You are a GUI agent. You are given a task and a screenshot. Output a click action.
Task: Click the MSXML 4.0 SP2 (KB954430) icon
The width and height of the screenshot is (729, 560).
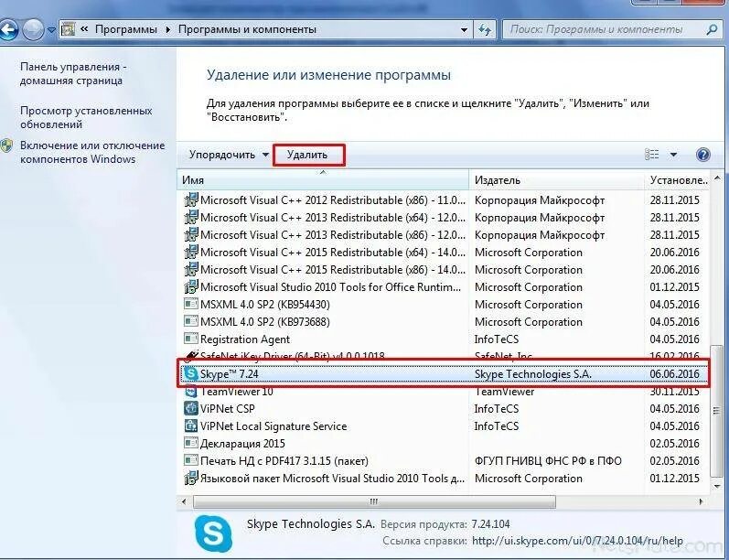pyautogui.click(x=191, y=304)
